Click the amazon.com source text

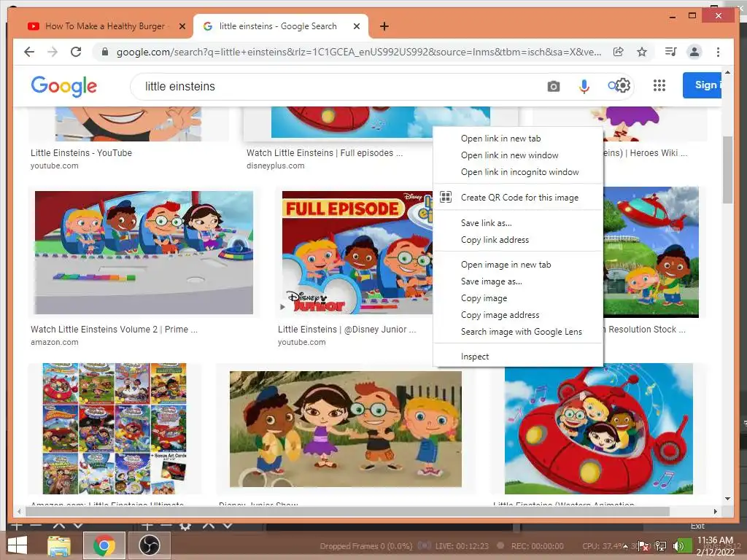(x=54, y=342)
